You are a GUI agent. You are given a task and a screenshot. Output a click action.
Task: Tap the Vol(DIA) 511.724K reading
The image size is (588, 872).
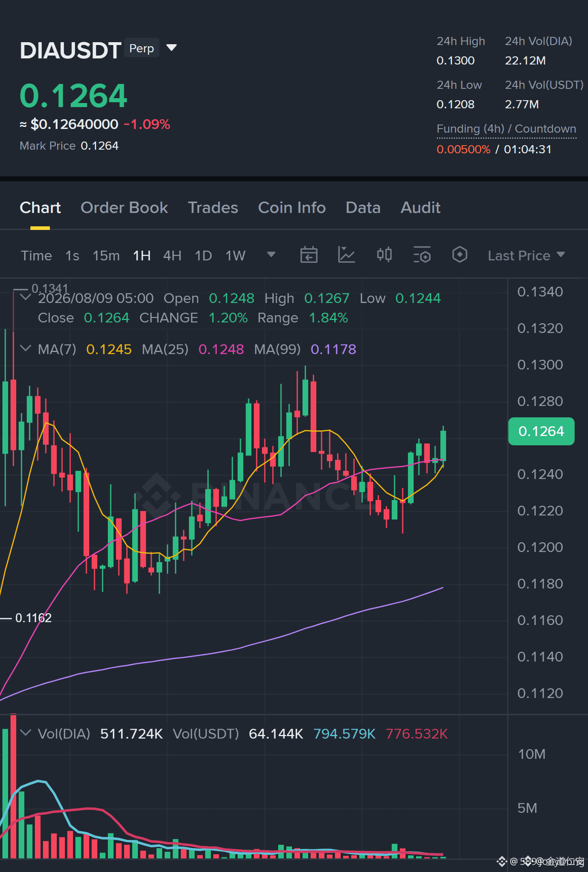click(131, 734)
